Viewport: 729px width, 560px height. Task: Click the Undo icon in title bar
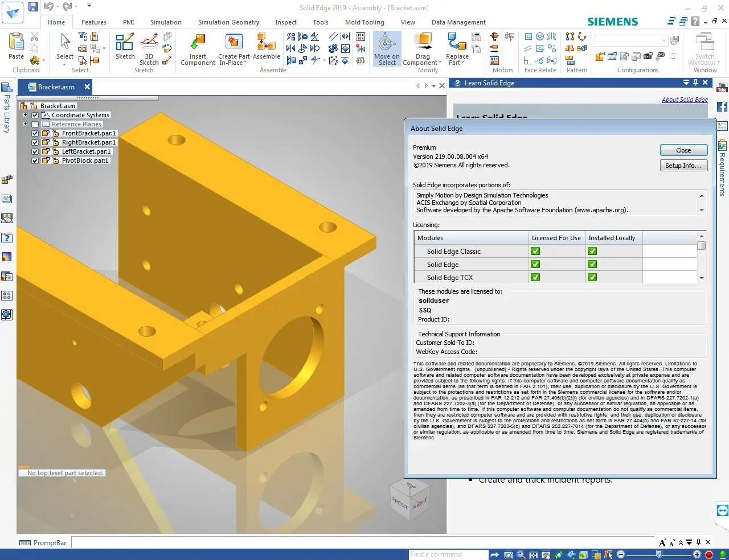coord(48,7)
